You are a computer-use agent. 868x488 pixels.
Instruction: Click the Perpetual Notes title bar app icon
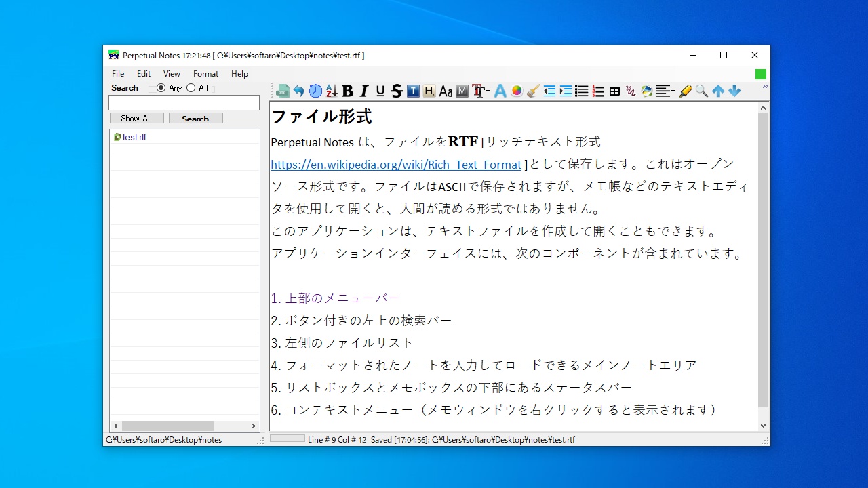click(x=114, y=56)
